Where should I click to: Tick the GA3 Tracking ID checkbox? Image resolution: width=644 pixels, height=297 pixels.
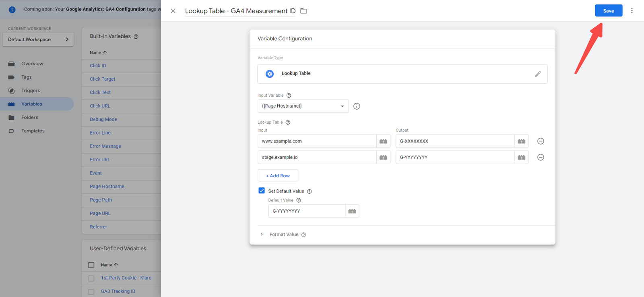[x=91, y=291]
